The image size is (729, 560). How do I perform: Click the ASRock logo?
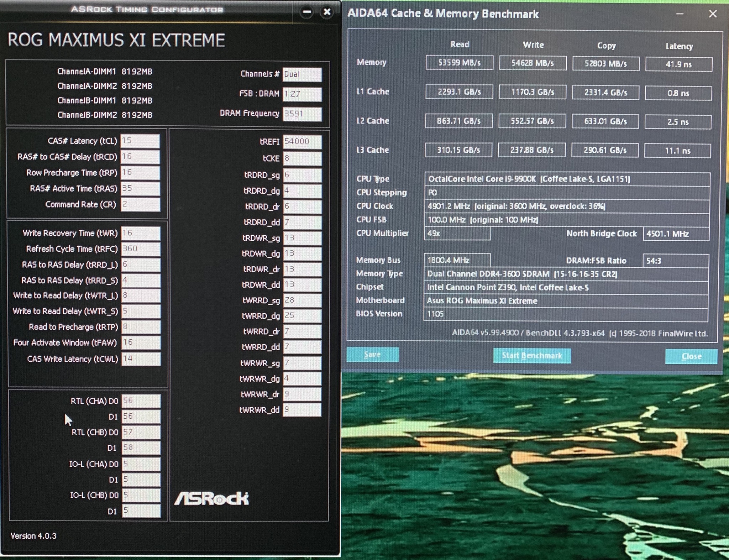tap(211, 498)
